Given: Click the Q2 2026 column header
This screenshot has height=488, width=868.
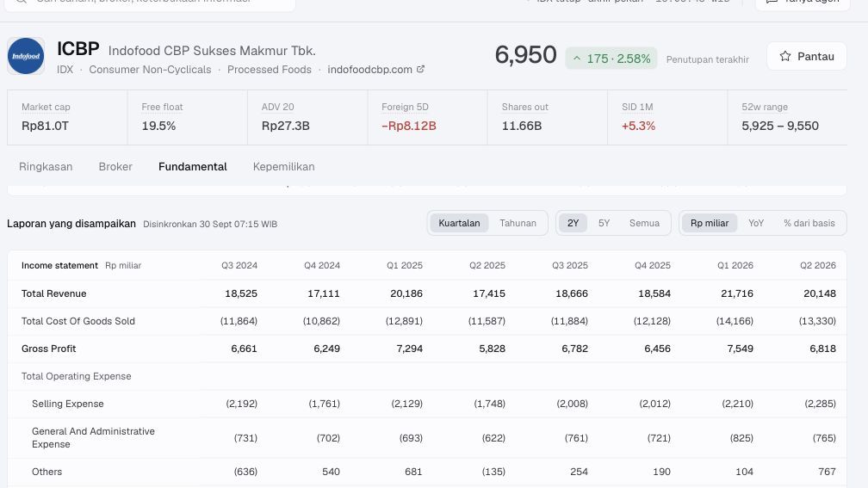Looking at the screenshot, I should [818, 266].
